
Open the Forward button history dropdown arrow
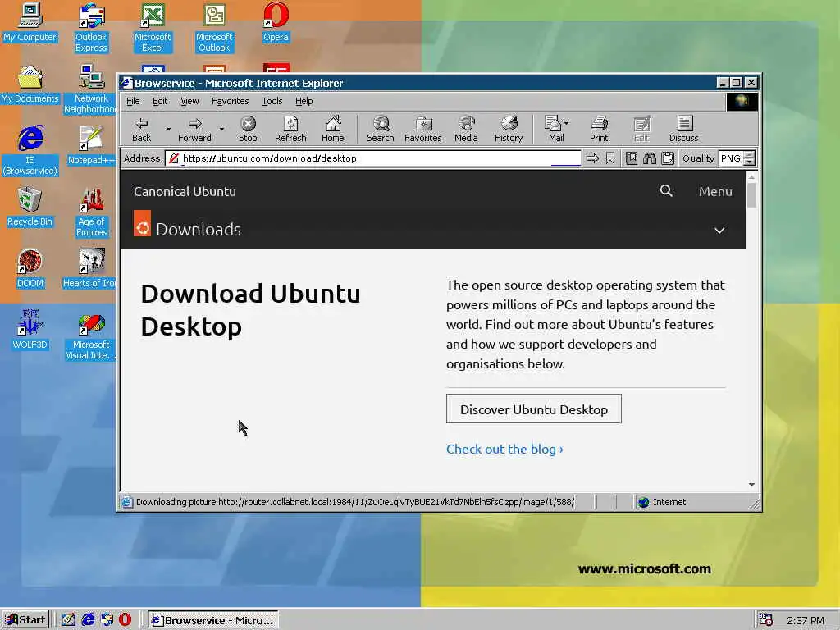tap(221, 129)
